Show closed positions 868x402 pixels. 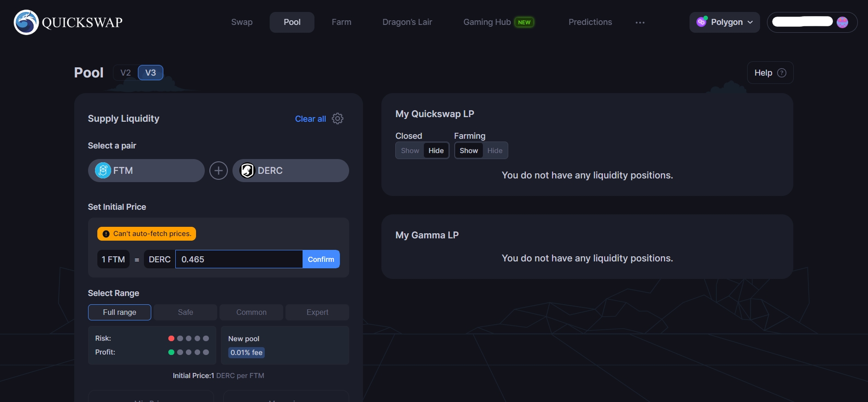pyautogui.click(x=410, y=151)
